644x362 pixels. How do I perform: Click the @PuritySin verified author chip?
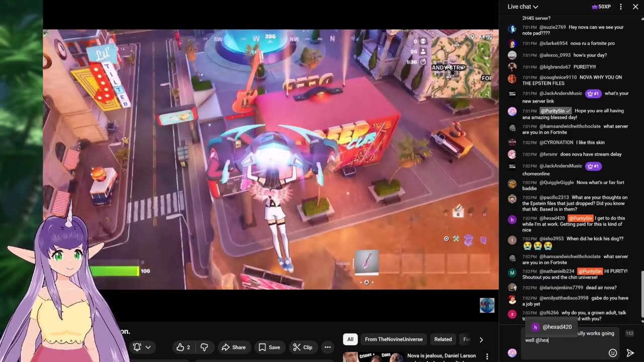(556, 111)
